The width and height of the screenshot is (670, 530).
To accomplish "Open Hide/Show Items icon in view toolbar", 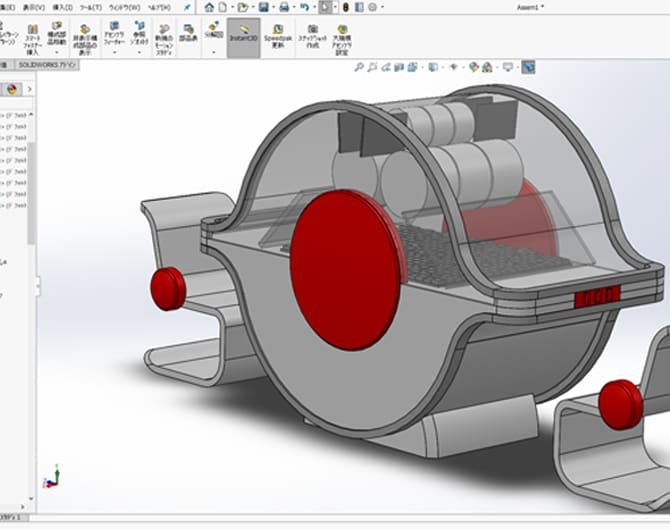I will (454, 67).
